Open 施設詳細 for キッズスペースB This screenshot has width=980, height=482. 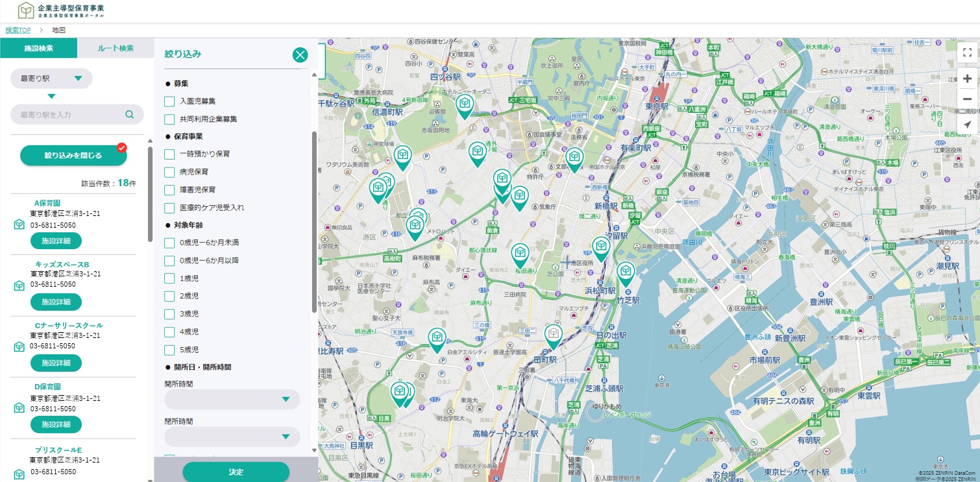tap(56, 302)
